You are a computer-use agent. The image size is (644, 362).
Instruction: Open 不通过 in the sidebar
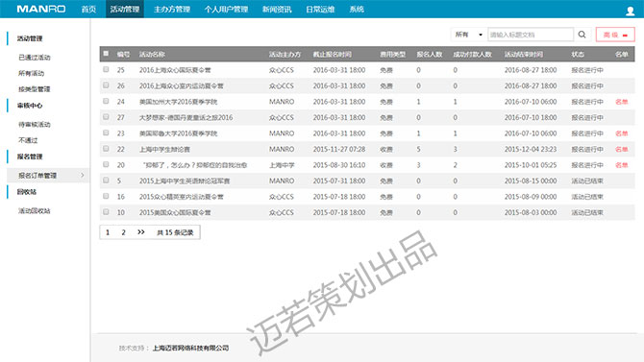28,140
